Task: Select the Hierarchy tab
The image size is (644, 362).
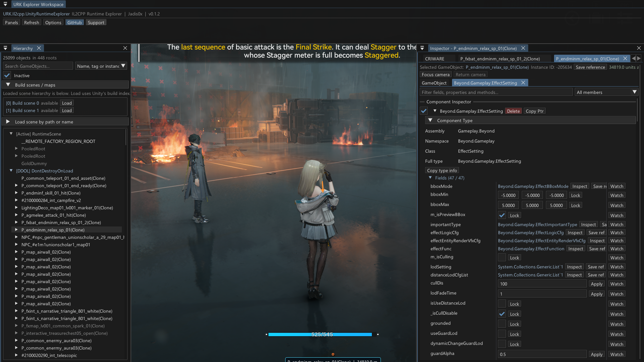Action: point(23,48)
